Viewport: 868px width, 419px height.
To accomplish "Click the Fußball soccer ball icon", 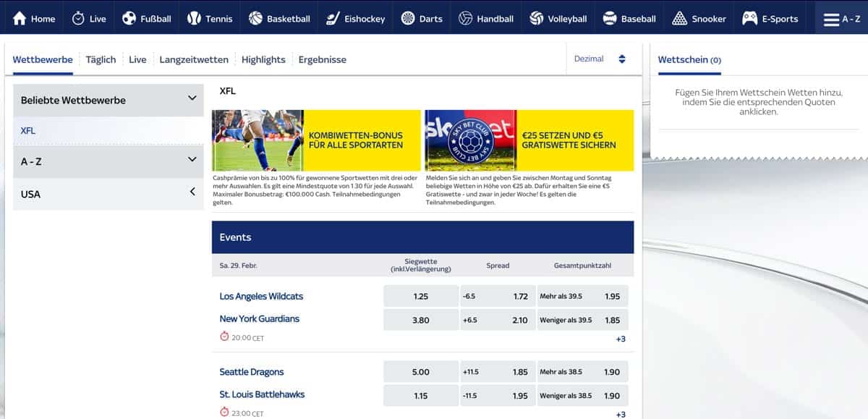I will (x=129, y=19).
